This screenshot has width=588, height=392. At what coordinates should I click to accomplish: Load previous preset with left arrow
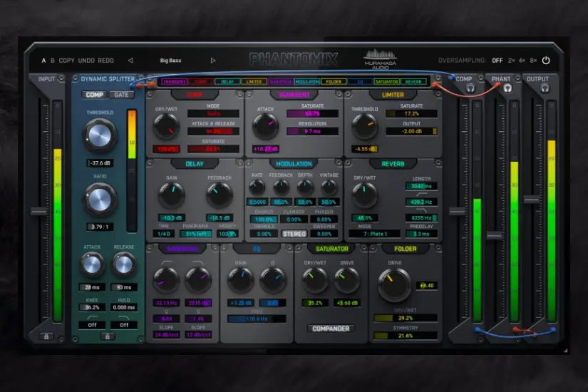pyautogui.click(x=130, y=61)
